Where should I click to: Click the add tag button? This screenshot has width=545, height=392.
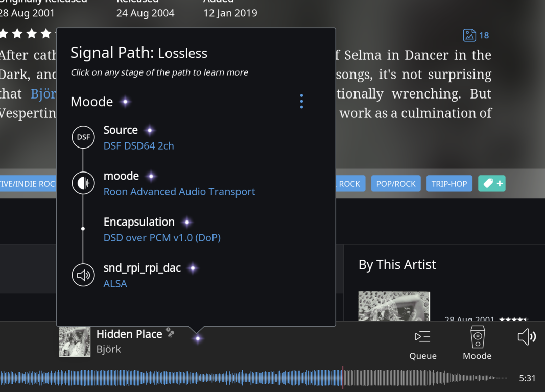pyautogui.click(x=492, y=183)
